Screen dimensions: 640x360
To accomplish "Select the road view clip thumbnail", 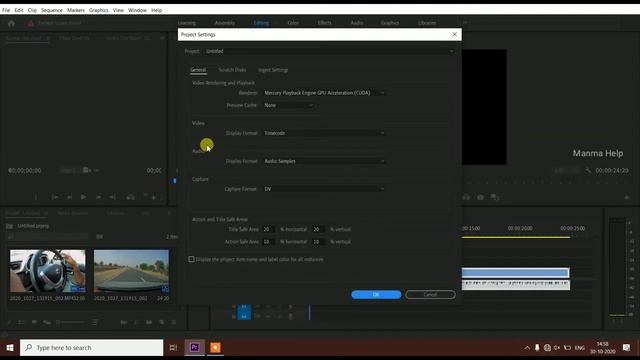I will 131,271.
